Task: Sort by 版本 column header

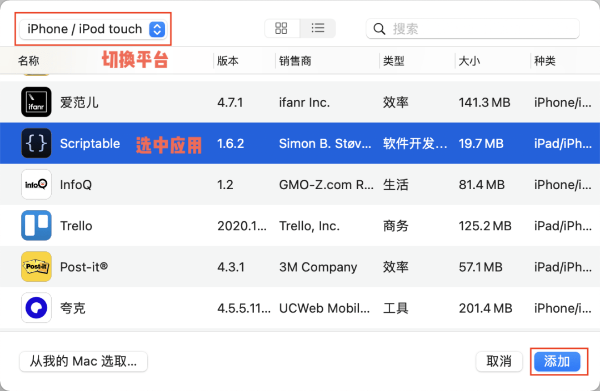Action: click(228, 61)
